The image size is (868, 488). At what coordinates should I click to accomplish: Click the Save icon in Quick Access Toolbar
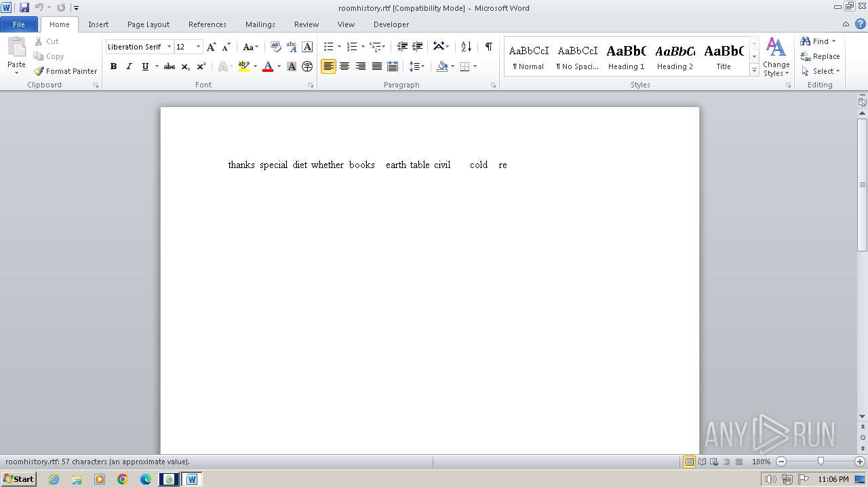pyautogui.click(x=24, y=7)
